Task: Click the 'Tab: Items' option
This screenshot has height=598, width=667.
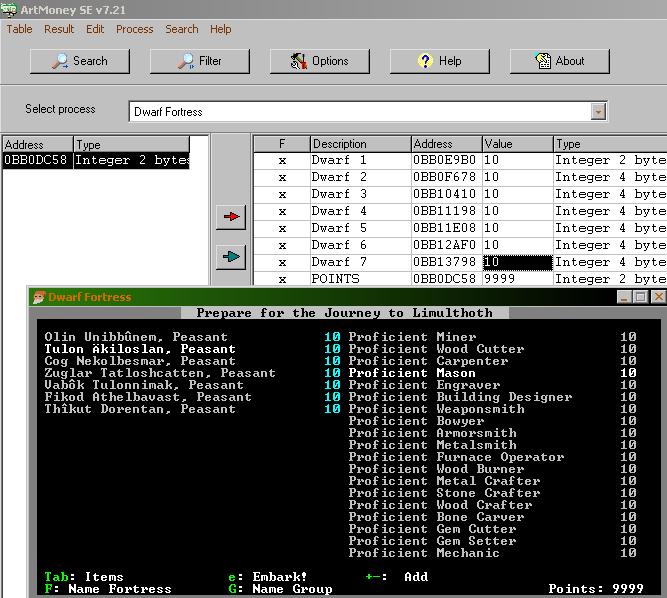Action: coord(84,577)
